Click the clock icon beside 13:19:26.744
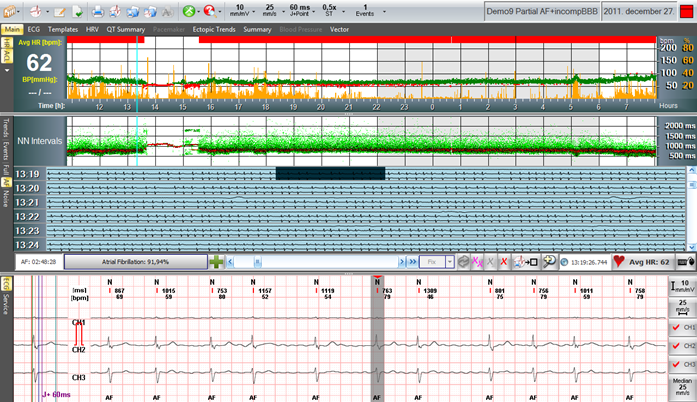 564,262
